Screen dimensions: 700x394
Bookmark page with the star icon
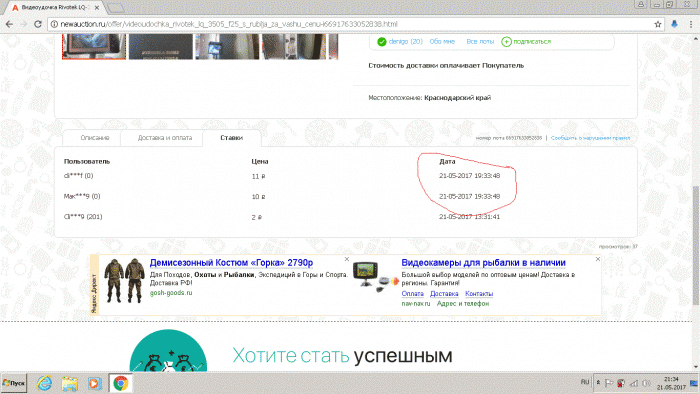658,24
